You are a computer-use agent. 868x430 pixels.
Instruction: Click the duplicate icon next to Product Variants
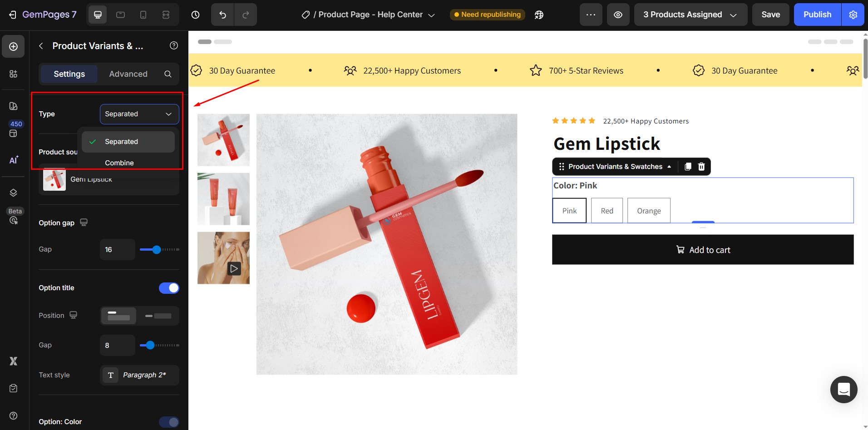click(x=687, y=166)
